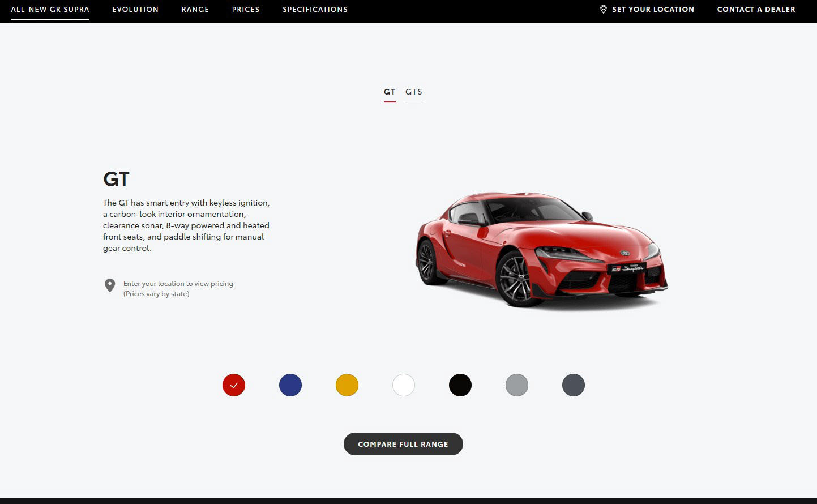Image resolution: width=817 pixels, height=504 pixels.
Task: Click the map pin icon beside pricing link
Action: click(x=110, y=285)
